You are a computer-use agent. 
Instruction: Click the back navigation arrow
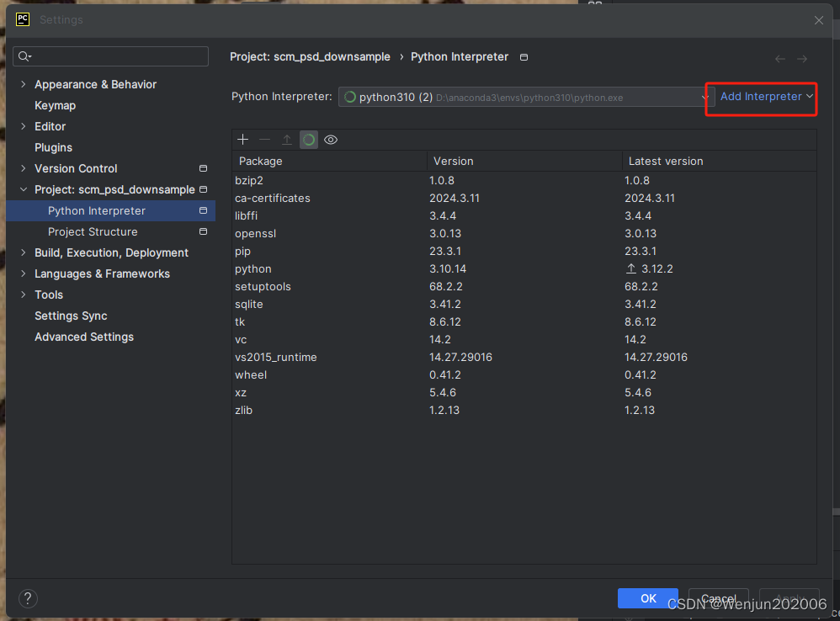point(780,57)
